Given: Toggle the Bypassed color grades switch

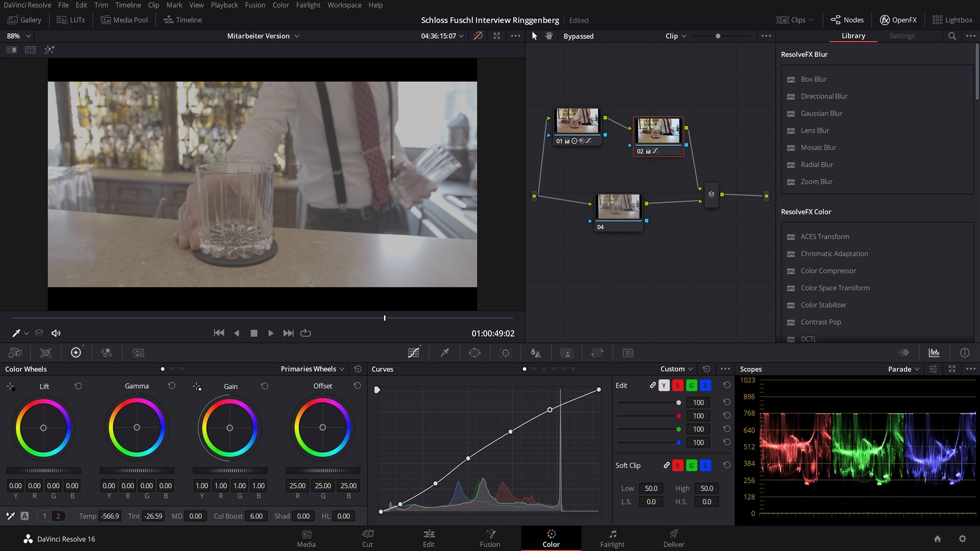Looking at the screenshot, I should [x=579, y=36].
